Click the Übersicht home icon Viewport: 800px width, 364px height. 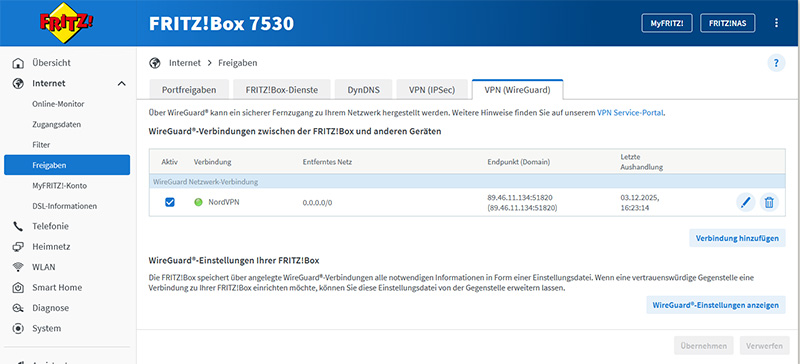[18, 63]
